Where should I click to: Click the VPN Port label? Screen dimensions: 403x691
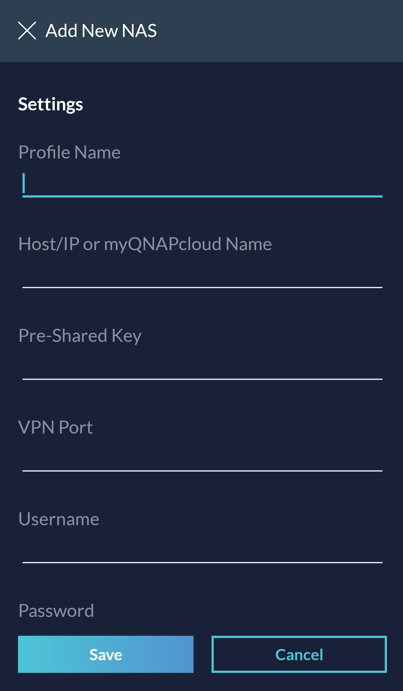point(56,427)
